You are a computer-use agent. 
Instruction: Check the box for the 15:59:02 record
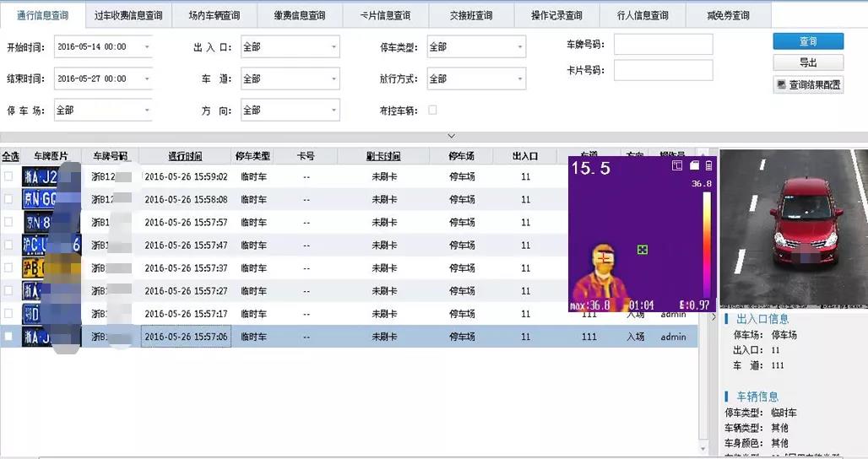pos(8,176)
